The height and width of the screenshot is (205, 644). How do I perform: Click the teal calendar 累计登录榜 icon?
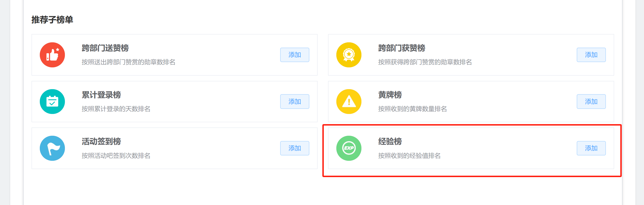coord(52,101)
